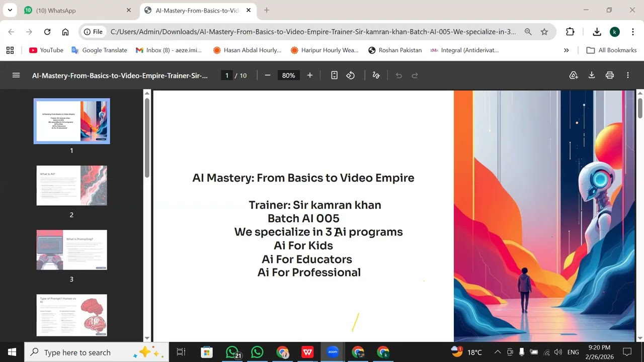Toggle the PDF sidebar menu icon
644x362 pixels.
[16, 75]
